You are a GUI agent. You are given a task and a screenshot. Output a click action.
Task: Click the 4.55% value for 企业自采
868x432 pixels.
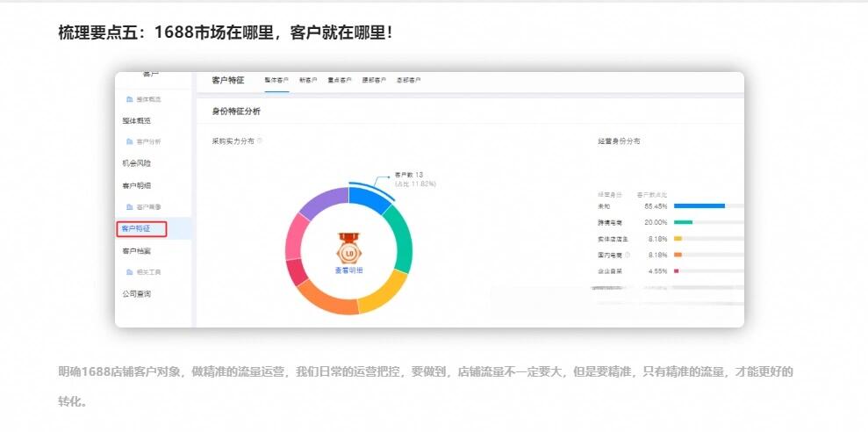657,271
